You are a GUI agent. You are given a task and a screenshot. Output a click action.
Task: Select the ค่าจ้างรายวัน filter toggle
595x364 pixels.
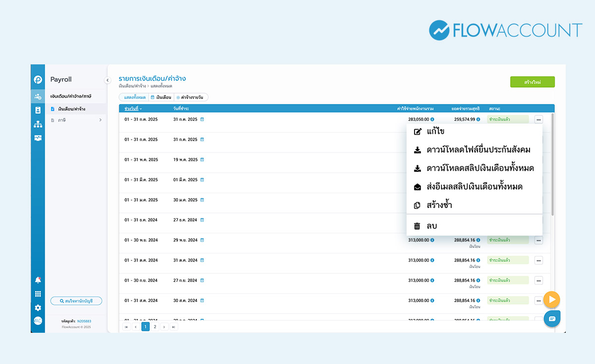click(191, 98)
